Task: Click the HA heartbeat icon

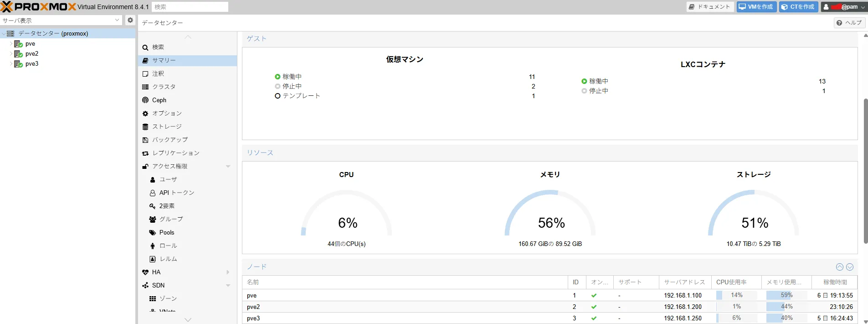Action: click(x=145, y=272)
